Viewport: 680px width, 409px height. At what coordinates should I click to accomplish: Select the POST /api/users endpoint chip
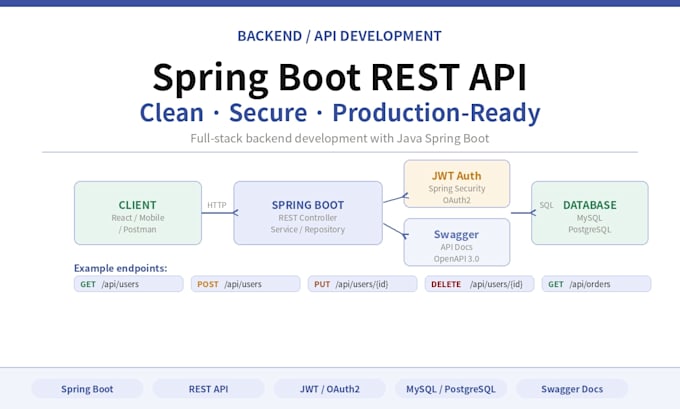(x=245, y=284)
